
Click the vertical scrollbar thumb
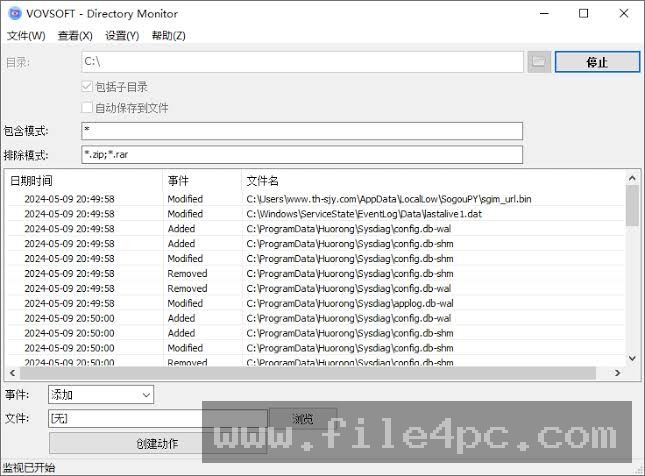(x=632, y=205)
